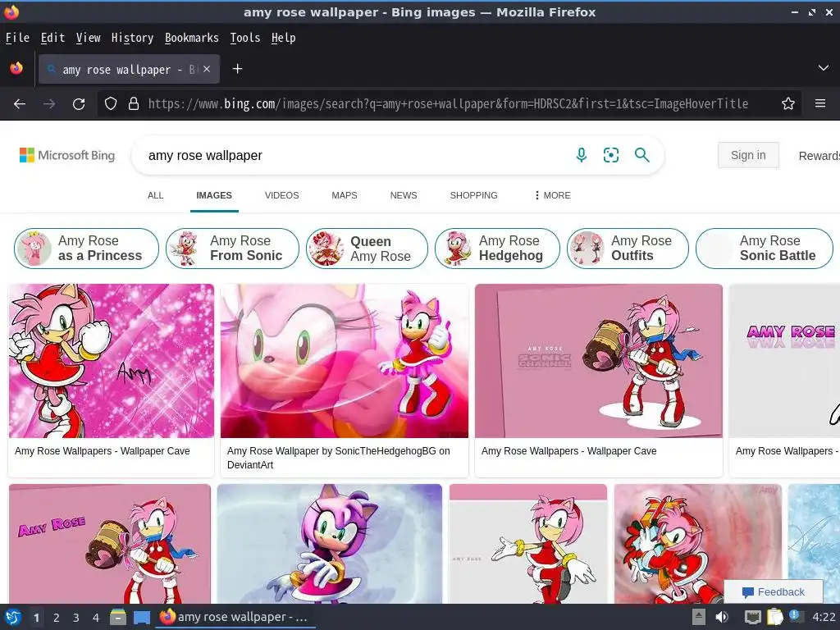Open the gray AMY ROSE title thumbnail

click(785, 361)
